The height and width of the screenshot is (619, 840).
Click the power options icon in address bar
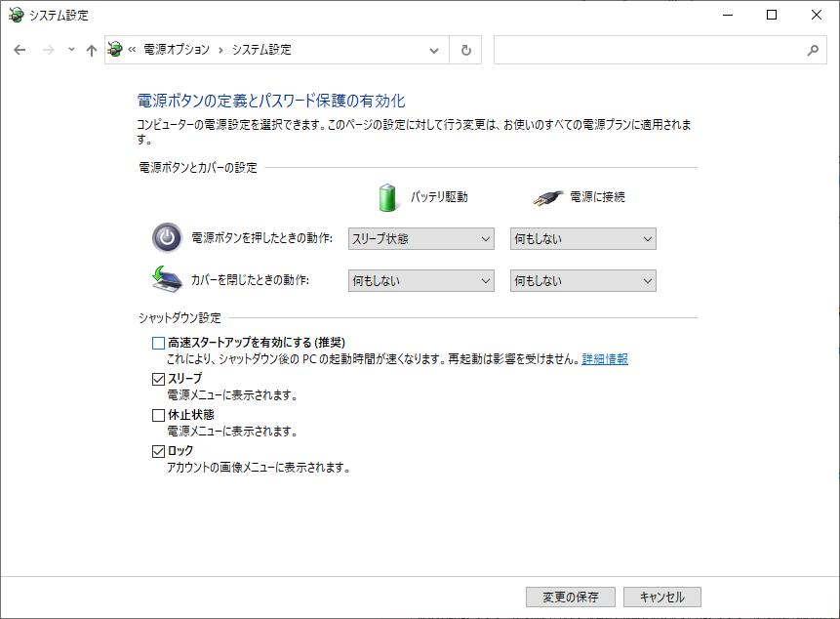click(116, 50)
